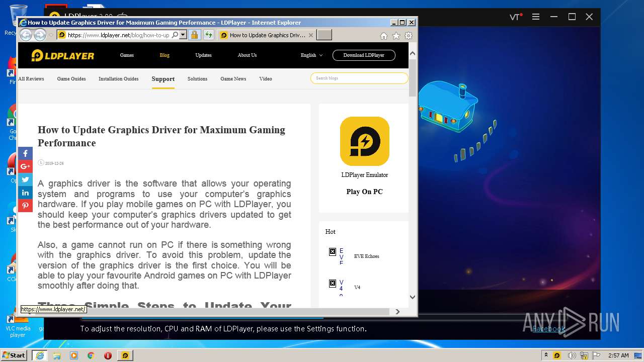
Task: Switch to LDPlayer in the taskbar
Action: (x=125, y=355)
